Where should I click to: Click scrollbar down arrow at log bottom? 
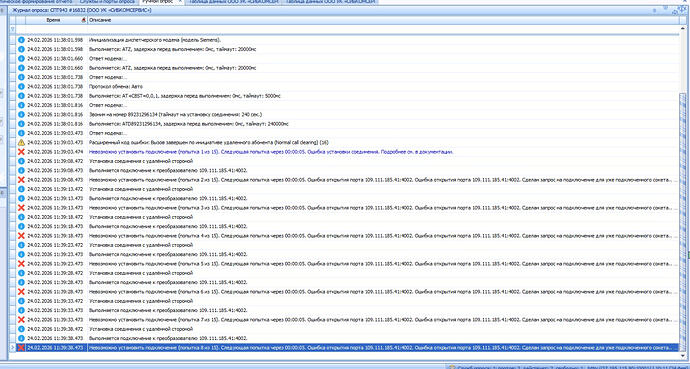point(683,355)
